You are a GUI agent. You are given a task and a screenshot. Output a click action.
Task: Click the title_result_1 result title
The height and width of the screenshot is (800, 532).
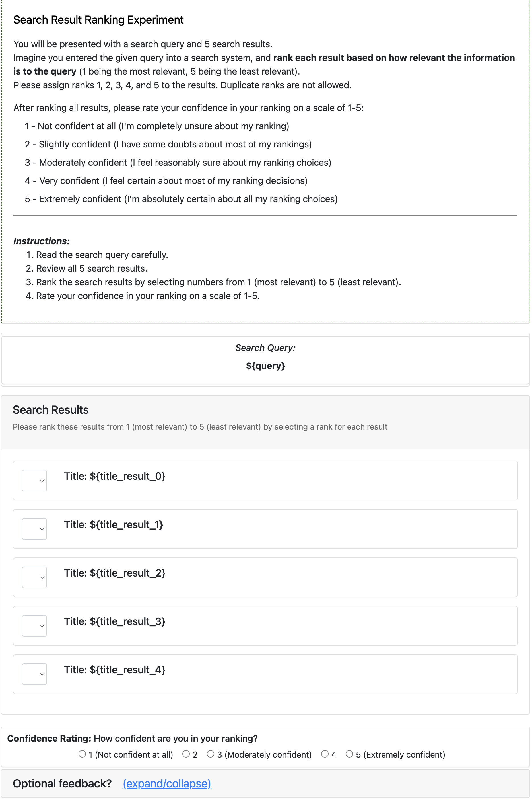pyautogui.click(x=114, y=525)
